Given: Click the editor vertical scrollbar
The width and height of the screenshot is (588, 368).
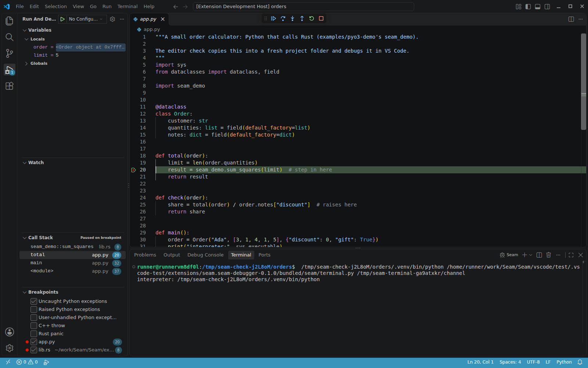Looking at the screenshot, I should pyautogui.click(x=584, y=82).
